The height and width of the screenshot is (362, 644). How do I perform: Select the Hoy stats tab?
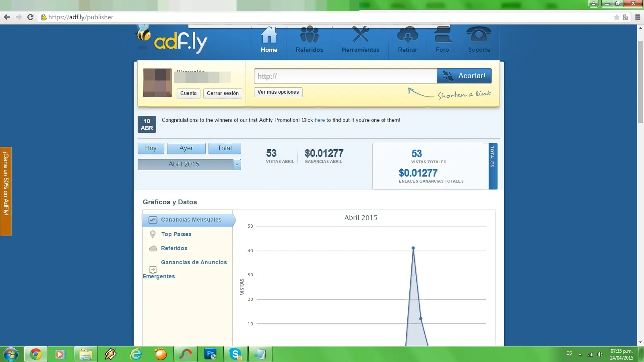[151, 148]
